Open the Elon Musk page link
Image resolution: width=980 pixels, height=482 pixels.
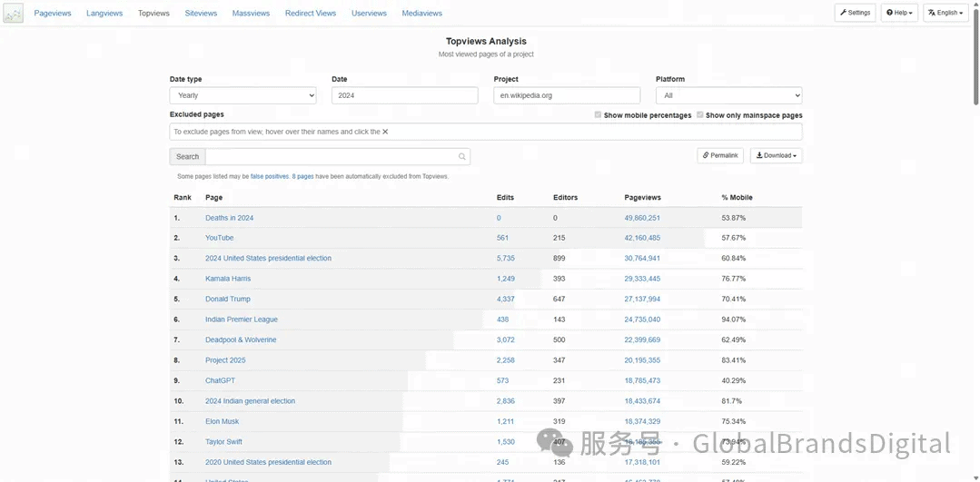[222, 421]
